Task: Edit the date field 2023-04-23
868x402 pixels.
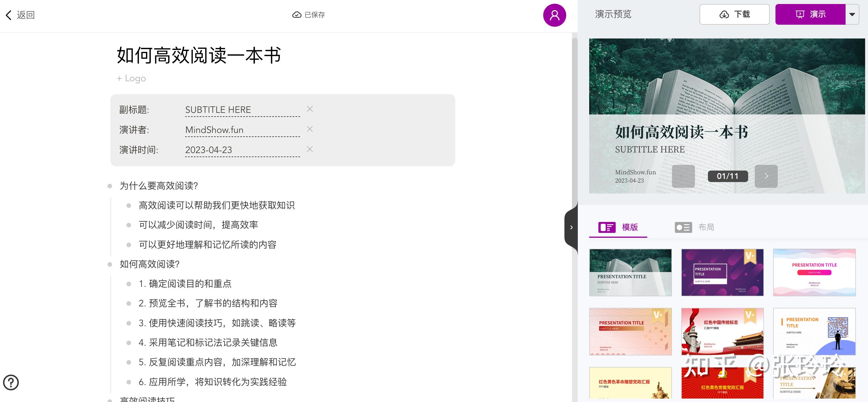Action: [242, 150]
